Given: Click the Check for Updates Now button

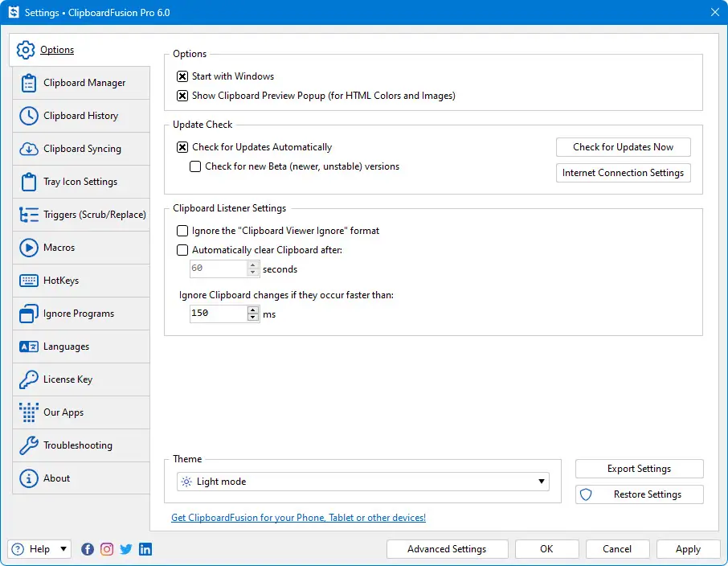Looking at the screenshot, I should click(x=623, y=147).
